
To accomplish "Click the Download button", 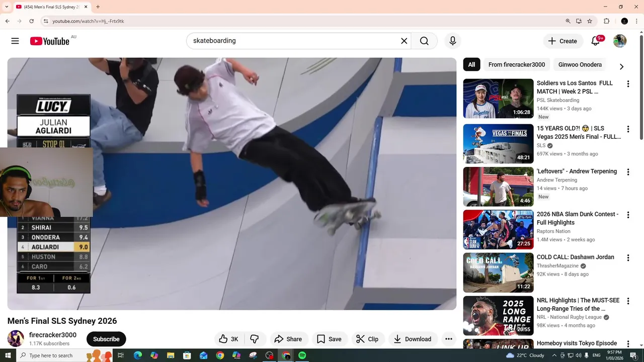I will [413, 339].
